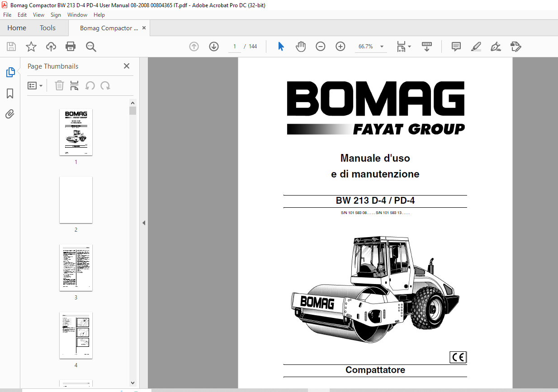Viewport: 558px width, 392px height.
Task: Switch to the Tools tab
Action: coord(47,28)
